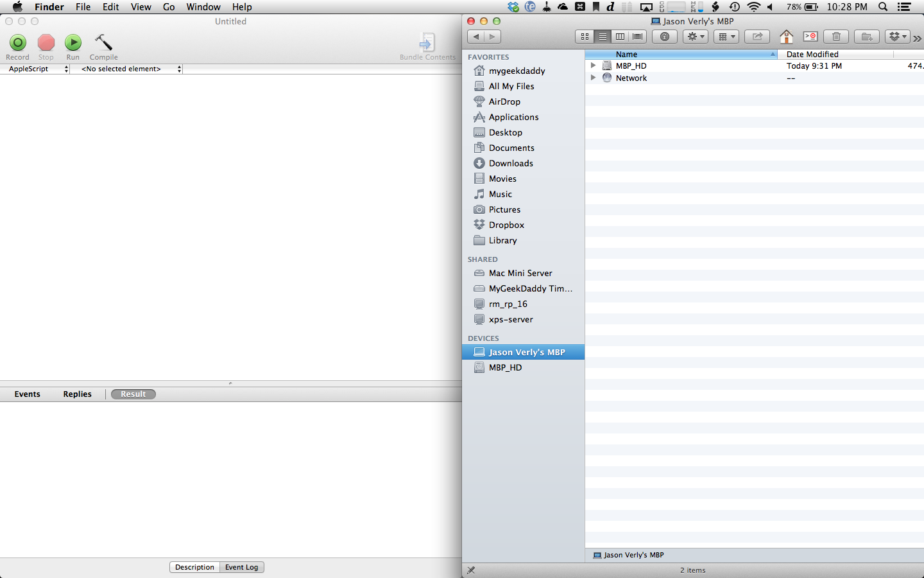Show the Description pane
Screen dimensions: 924x578
[x=194, y=567]
